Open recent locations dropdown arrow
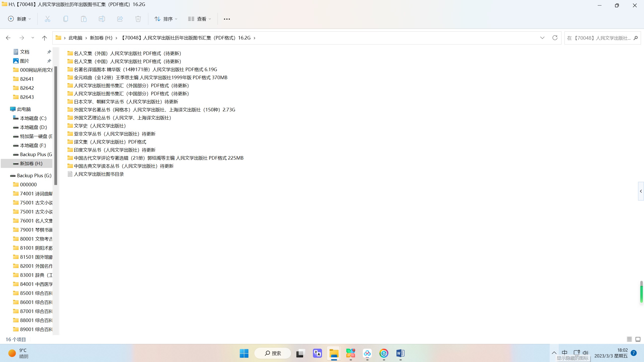Image resolution: width=644 pixels, height=362 pixels. point(33,38)
